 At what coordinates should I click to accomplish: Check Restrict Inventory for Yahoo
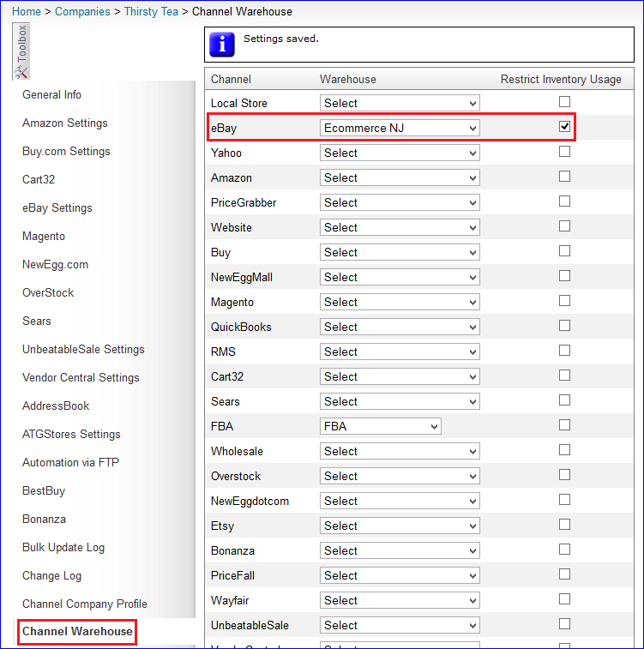click(x=564, y=152)
